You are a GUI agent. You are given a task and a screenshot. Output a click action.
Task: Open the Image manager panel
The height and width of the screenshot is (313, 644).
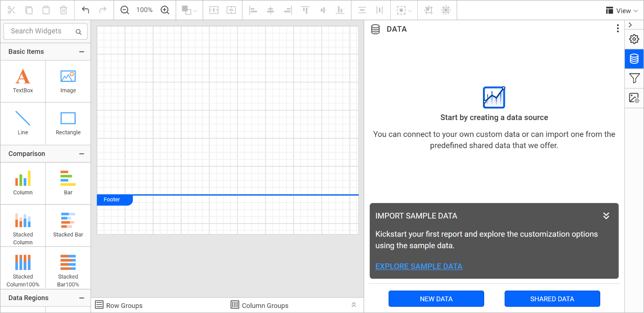click(634, 98)
